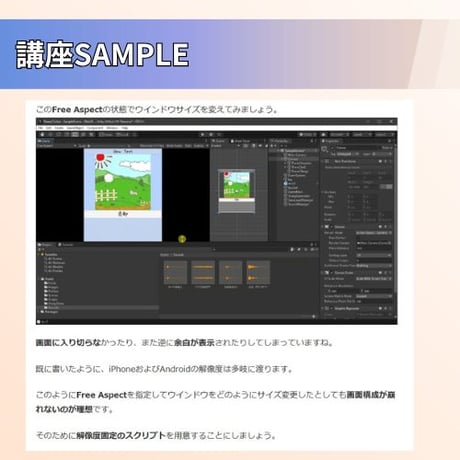Select All Materials under Favorites
The height and width of the screenshot is (460, 460).
click(54, 263)
